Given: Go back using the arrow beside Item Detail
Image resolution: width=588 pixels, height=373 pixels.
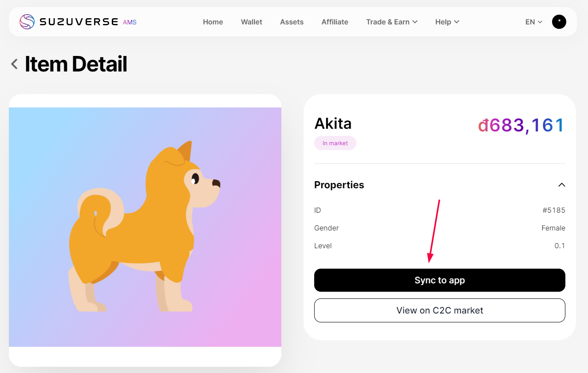Looking at the screenshot, I should (x=15, y=64).
